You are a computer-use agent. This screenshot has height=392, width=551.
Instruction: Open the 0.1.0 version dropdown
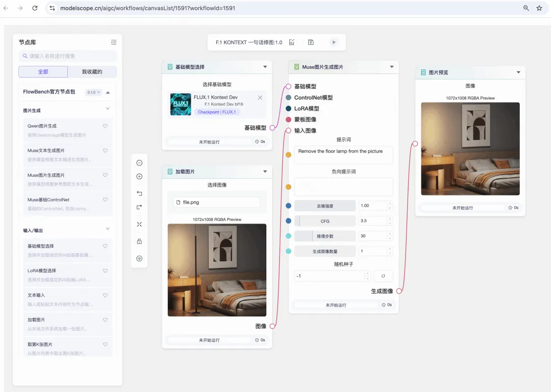[x=93, y=92]
